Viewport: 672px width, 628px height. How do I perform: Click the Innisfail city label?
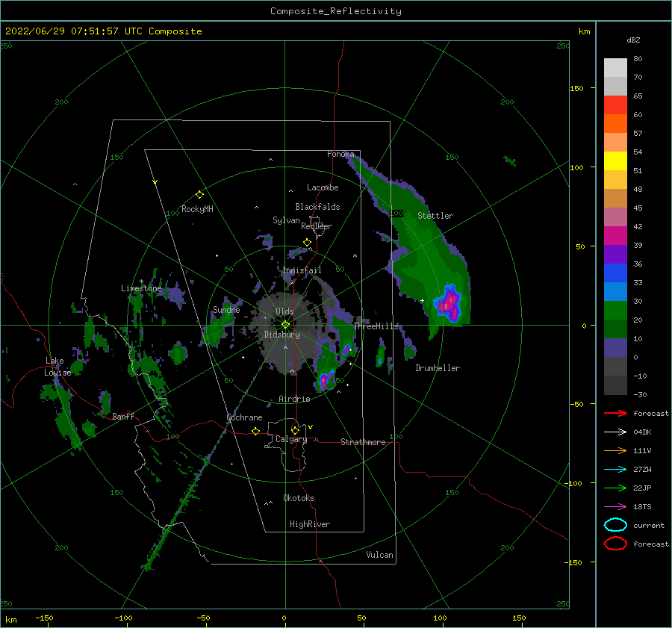pos(302,270)
